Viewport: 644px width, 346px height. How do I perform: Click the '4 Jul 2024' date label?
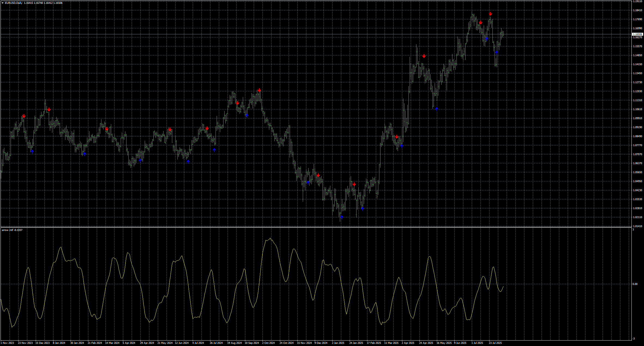pos(198,343)
